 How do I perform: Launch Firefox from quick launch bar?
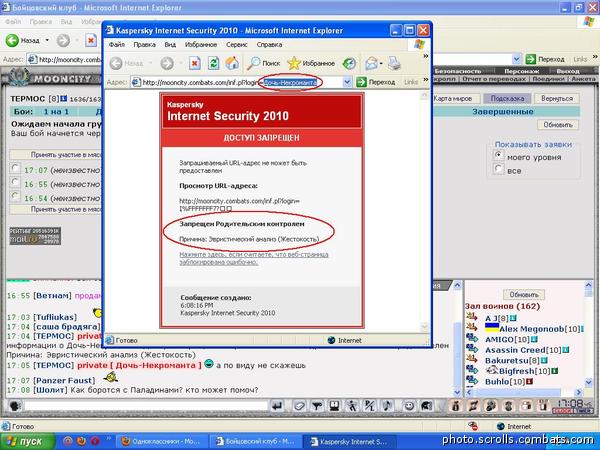[x=81, y=441]
